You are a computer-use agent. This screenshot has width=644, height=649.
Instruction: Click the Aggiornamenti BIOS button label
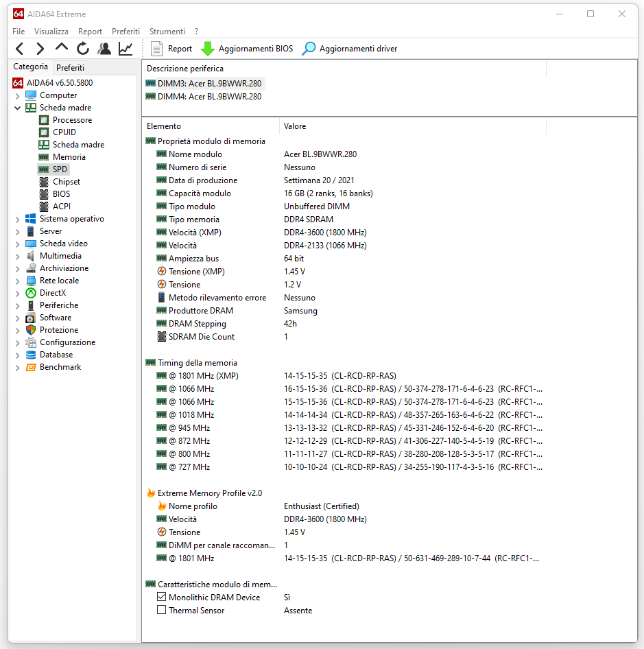(x=256, y=49)
